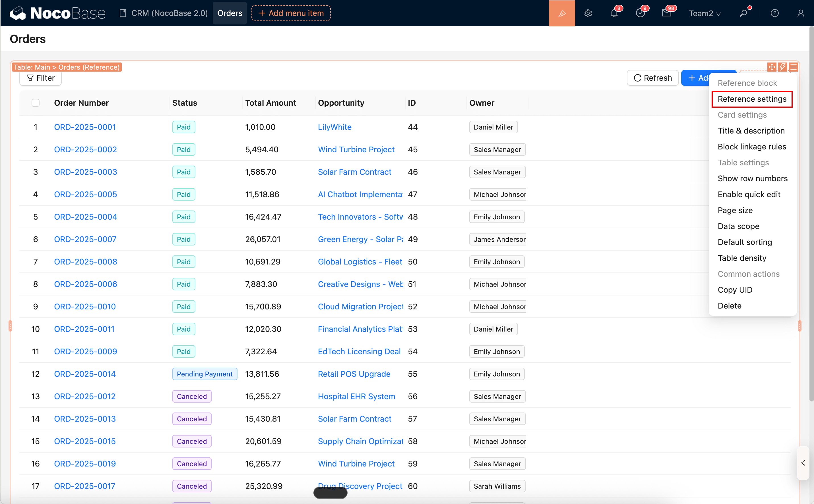
Task: Toggle Show row numbers option
Action: [x=752, y=178]
